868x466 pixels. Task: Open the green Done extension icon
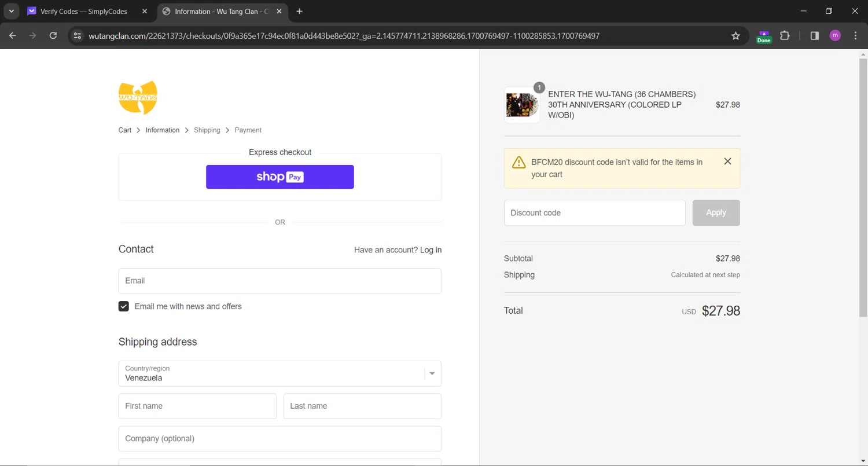click(x=764, y=36)
